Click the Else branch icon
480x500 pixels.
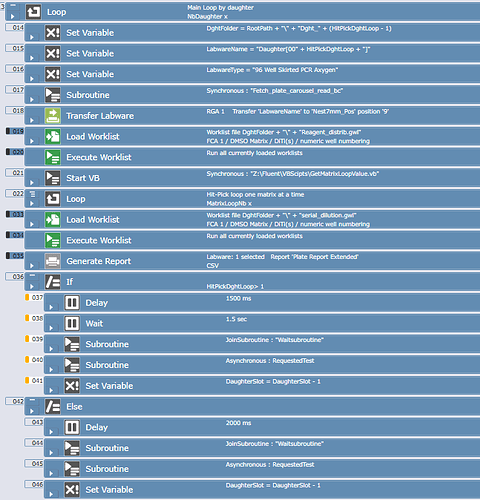pyautogui.click(x=53, y=407)
